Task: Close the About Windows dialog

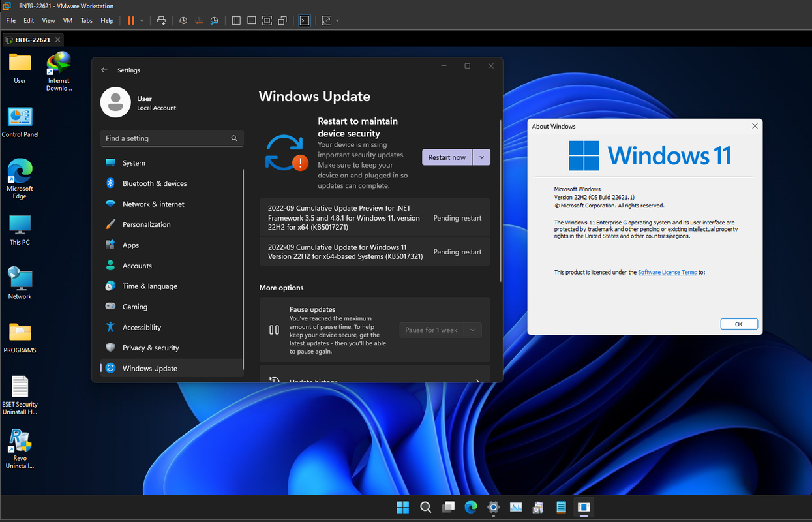Action: [755, 126]
